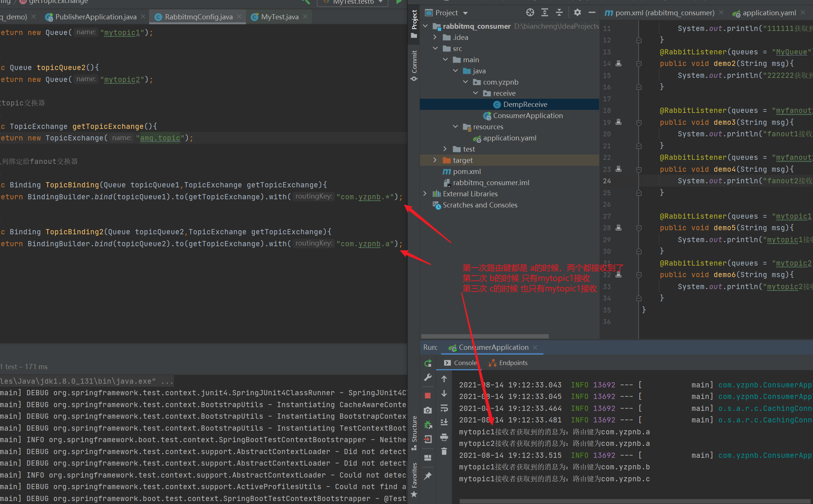Open the Structure tool window
Viewport: 813px width, 504px height.
414,433
